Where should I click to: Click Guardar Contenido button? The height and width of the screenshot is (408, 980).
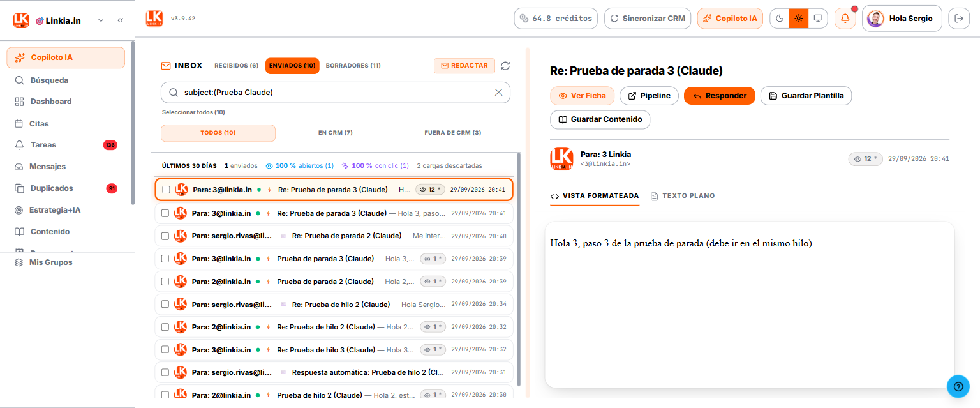[x=600, y=119]
